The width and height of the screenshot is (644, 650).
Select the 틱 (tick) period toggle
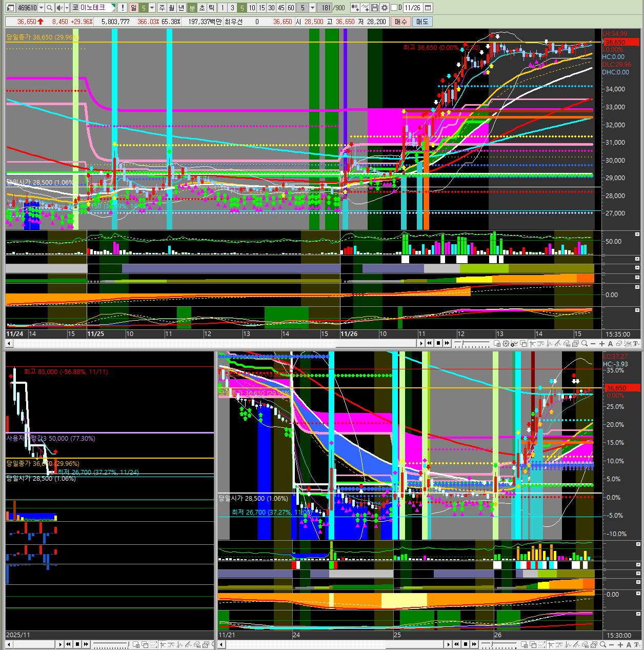point(211,8)
